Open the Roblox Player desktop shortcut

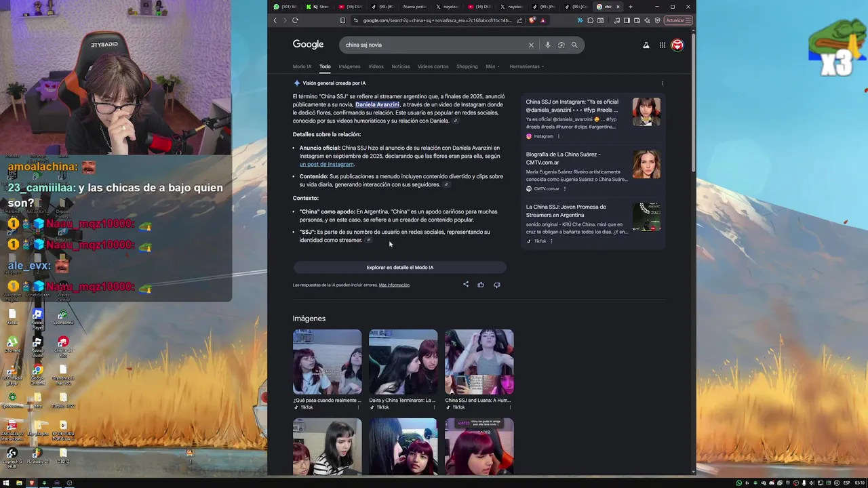pos(37,319)
